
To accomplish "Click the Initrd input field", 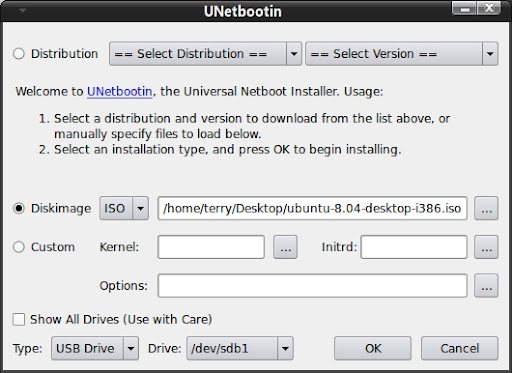I will click(414, 247).
